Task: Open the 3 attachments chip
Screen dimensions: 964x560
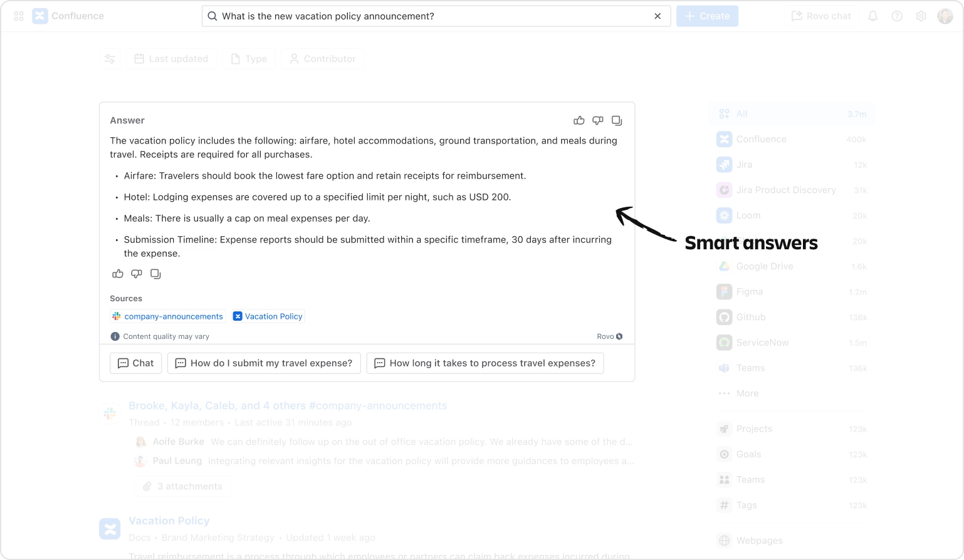Action: click(x=182, y=486)
